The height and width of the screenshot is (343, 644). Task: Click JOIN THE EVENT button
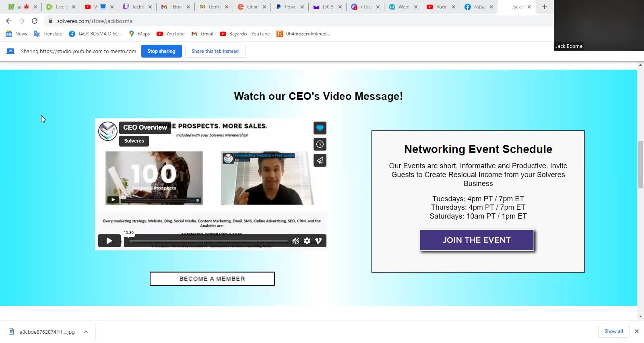tap(477, 240)
